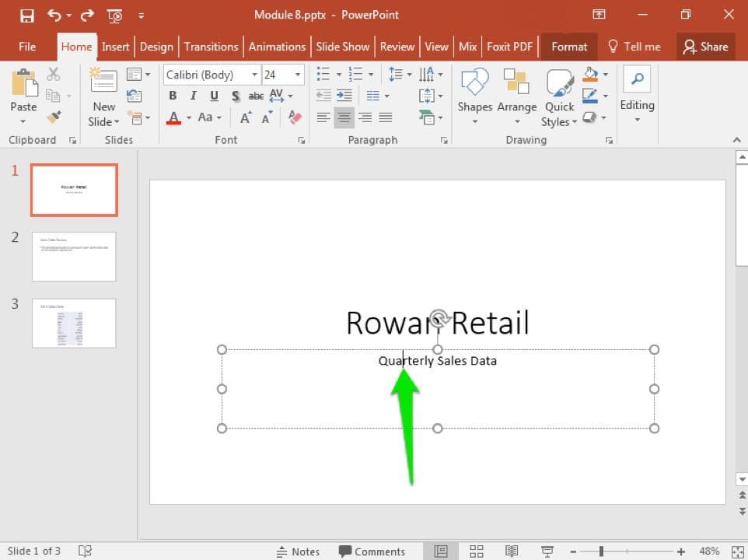Click Tell me search box
This screenshot has width=748, height=560.
[x=634, y=47]
